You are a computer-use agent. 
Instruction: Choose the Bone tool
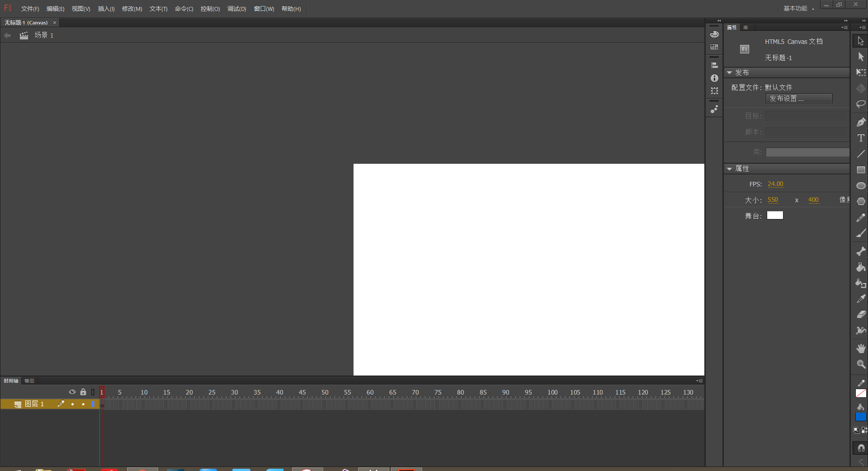[x=861, y=251]
